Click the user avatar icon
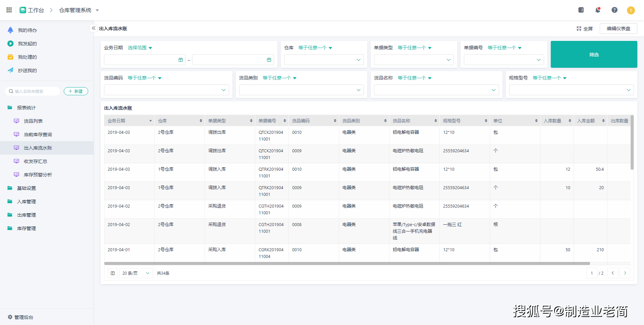 631,10
